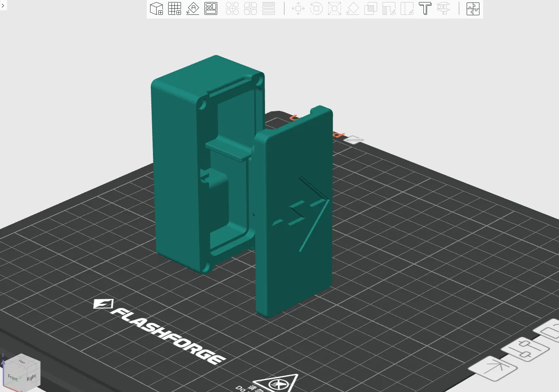Select the caliper Measure tool
This screenshot has width=559, height=392.
443,9
